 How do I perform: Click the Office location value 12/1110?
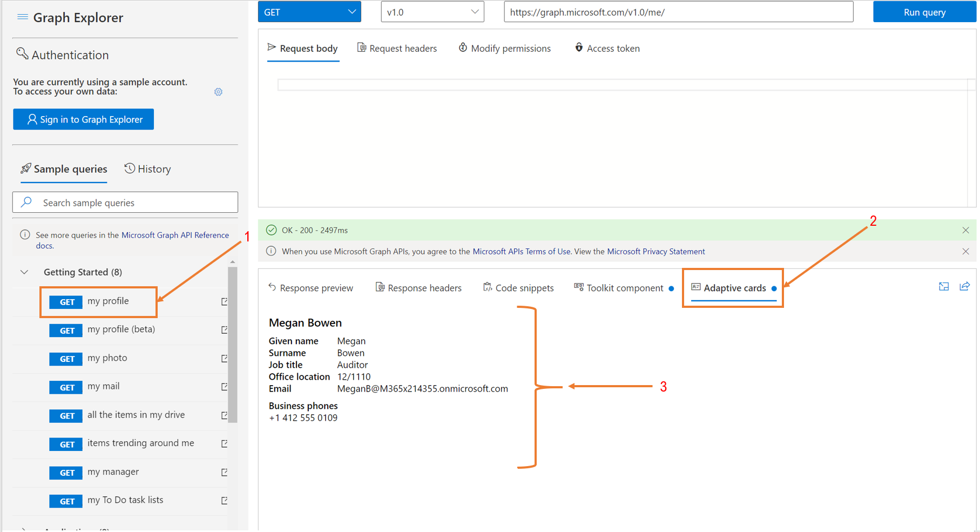354,376
